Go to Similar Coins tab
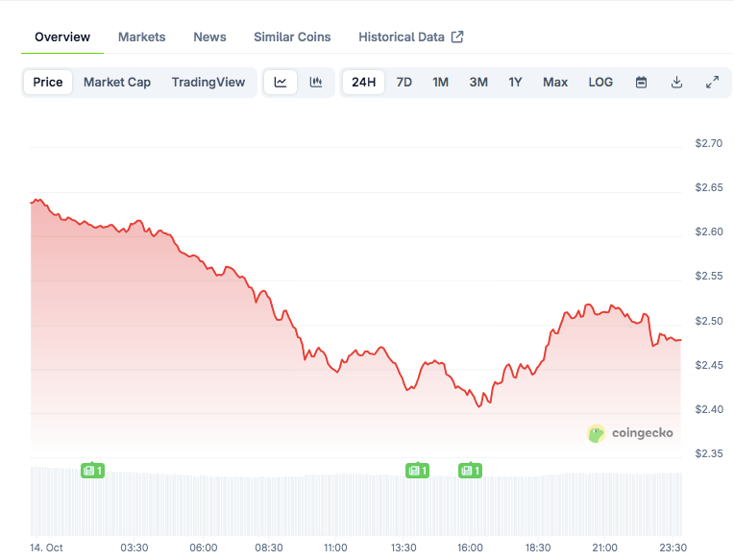 coord(292,37)
